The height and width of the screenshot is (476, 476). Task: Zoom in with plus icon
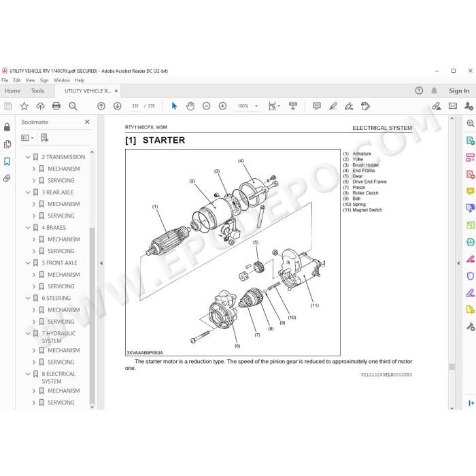click(x=222, y=106)
